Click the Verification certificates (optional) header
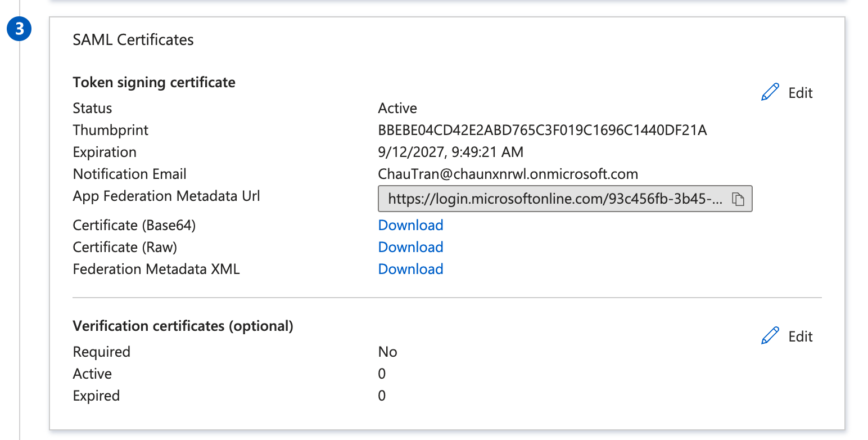The height and width of the screenshot is (440, 868). 183,325
